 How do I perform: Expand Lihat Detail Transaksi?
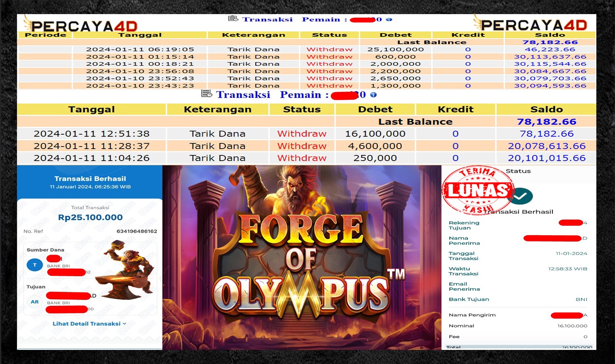[x=89, y=324]
